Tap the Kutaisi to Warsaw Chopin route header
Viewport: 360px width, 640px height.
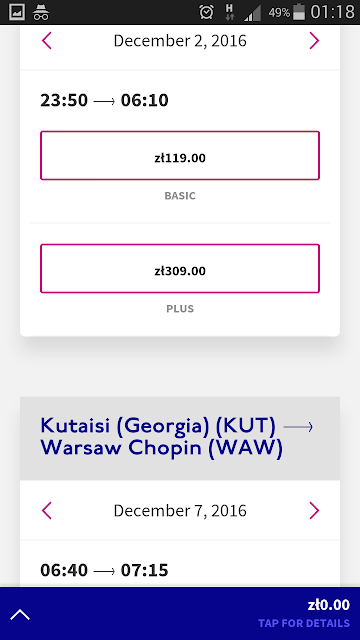coord(180,438)
